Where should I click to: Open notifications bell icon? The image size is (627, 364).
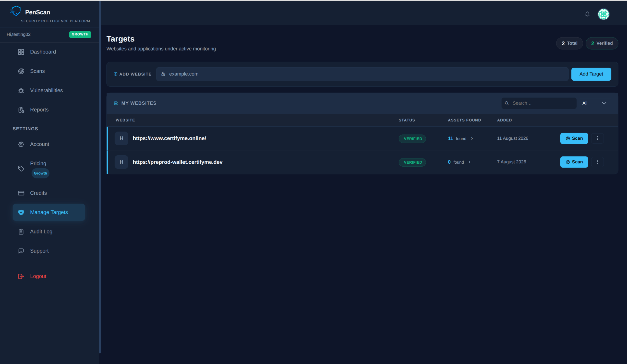coord(587,14)
